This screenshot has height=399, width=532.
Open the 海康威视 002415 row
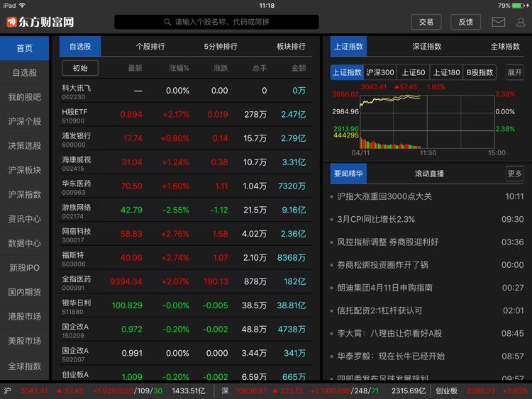[x=186, y=162]
